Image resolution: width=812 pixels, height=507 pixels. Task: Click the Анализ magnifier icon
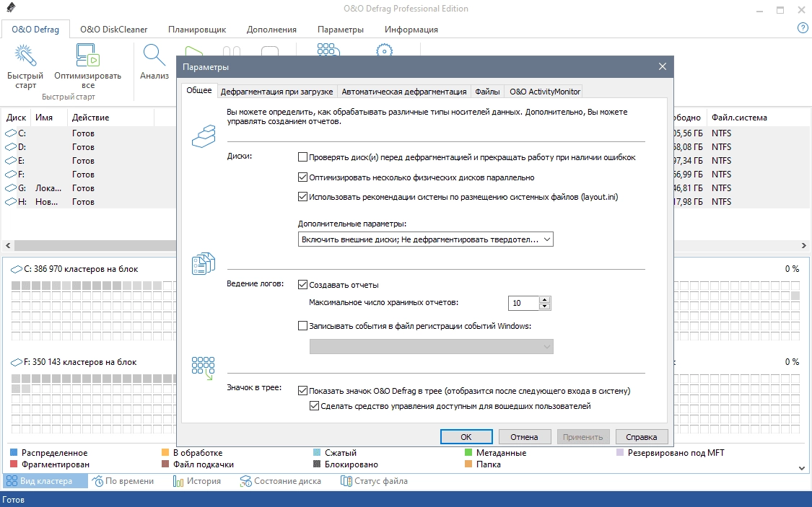tap(154, 56)
